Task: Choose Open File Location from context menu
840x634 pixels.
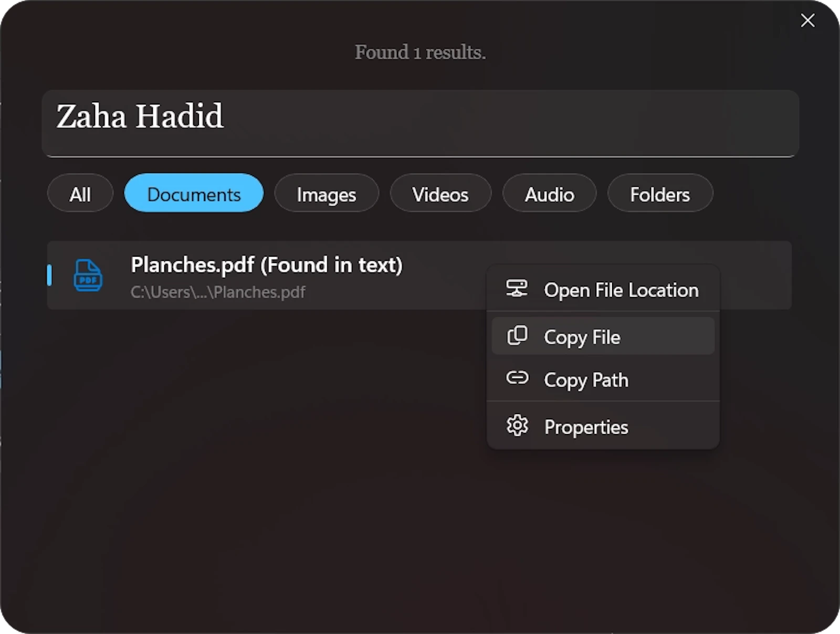Action: [603, 290]
